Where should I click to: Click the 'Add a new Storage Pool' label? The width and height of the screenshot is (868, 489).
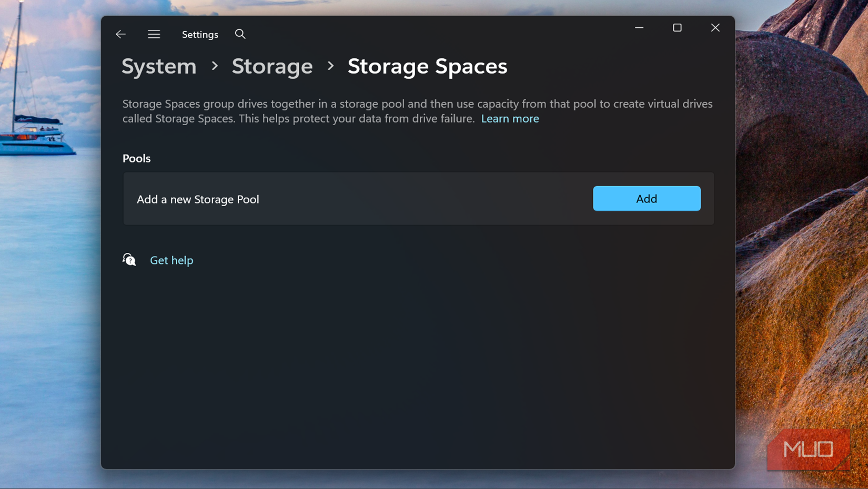click(x=198, y=199)
